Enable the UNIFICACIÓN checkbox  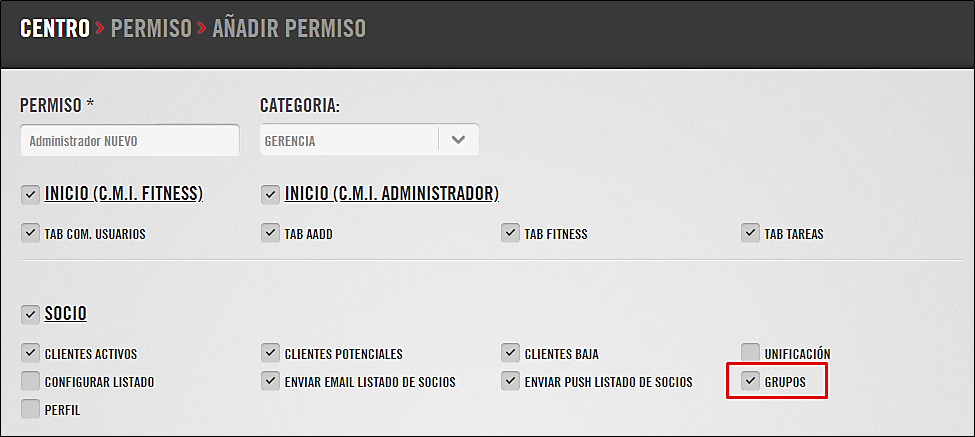(751, 353)
